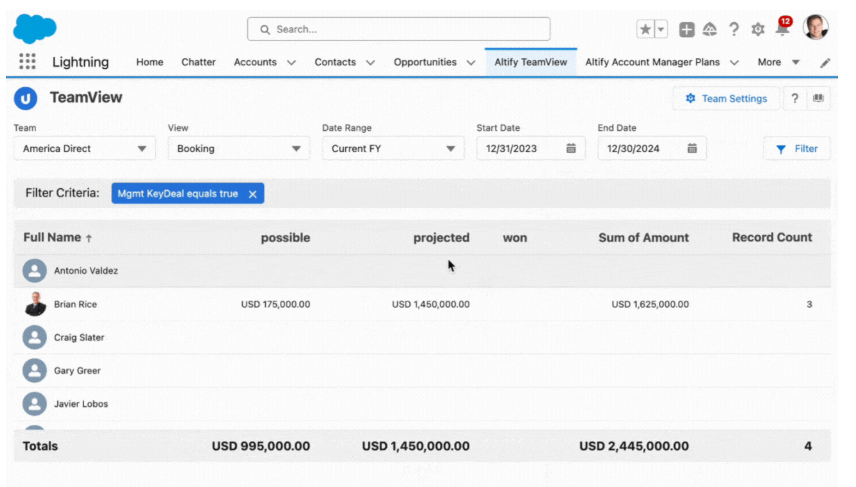856x487 pixels.
Task: Open the View dropdown showing Booking
Action: (239, 149)
